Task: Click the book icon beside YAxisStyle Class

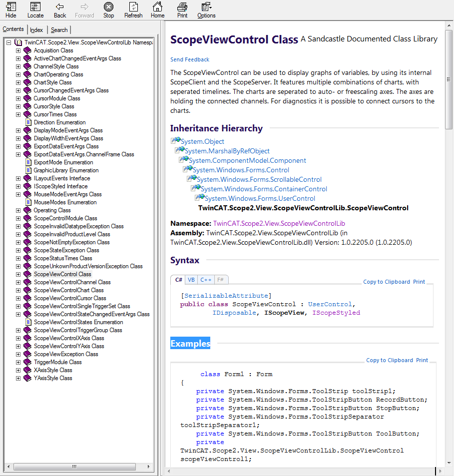Action: [27, 378]
